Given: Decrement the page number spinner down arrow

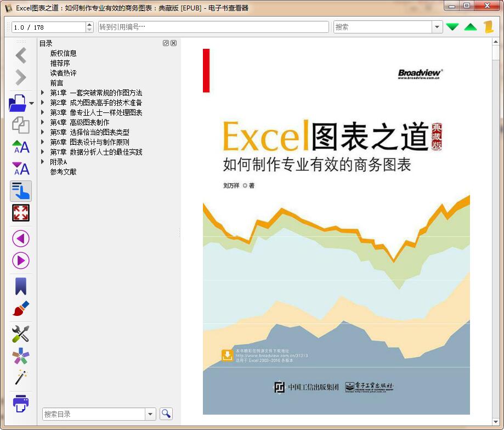Looking at the screenshot, I should point(90,30).
